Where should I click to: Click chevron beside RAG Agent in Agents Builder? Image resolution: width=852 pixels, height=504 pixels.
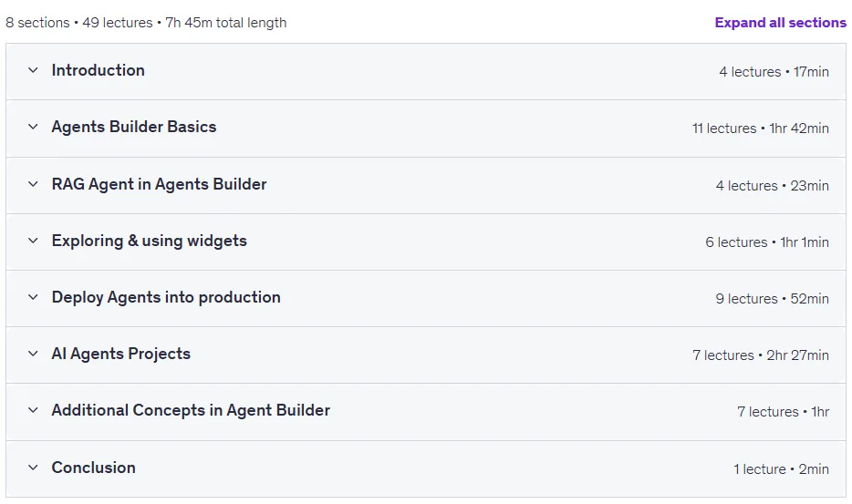coord(33,184)
